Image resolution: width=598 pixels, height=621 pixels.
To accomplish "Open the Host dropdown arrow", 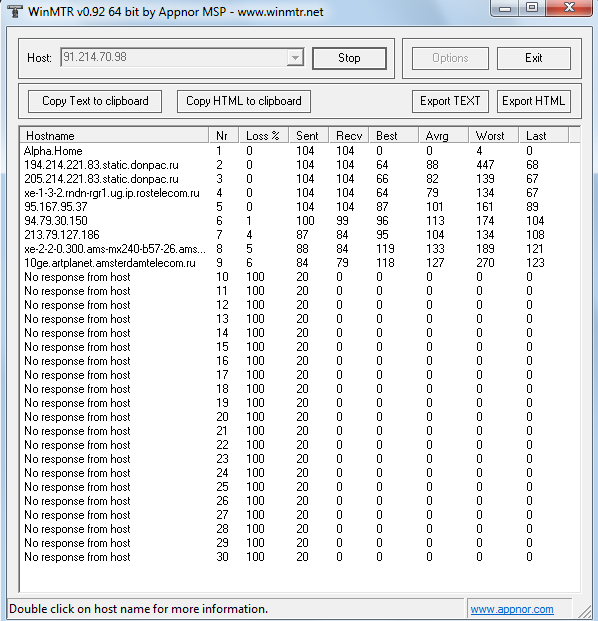I will coord(295,58).
